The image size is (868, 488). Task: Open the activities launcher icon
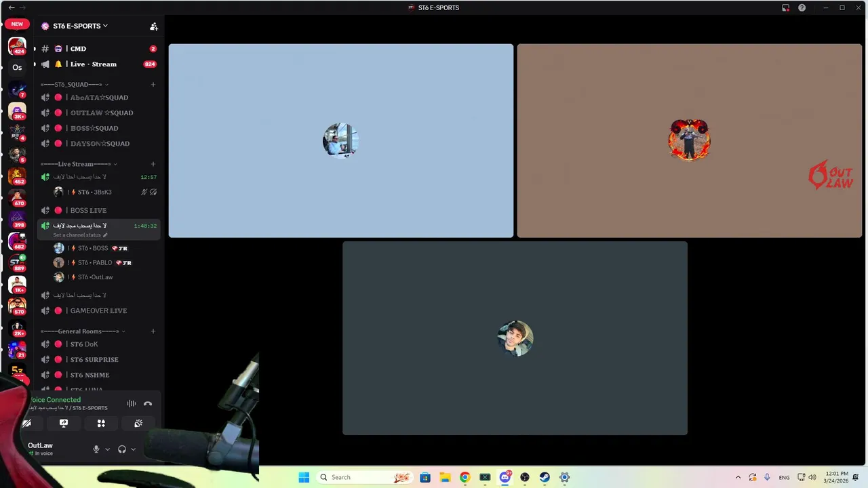pos(101,424)
